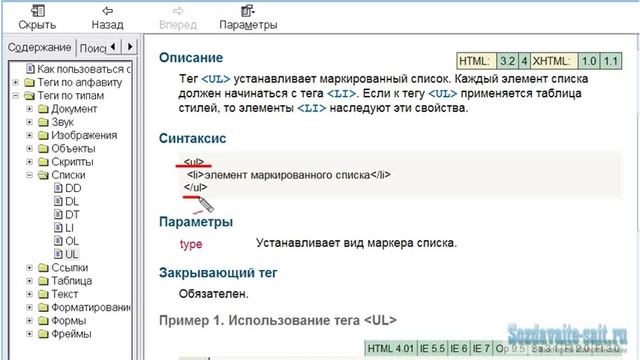
Task: Open the Параметры toolbar icon
Action: tap(248, 11)
